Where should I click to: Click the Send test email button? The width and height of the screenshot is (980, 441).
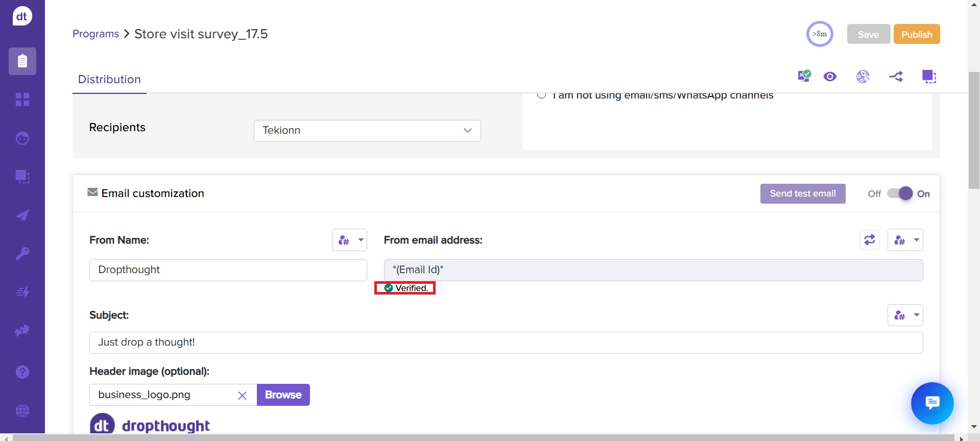pyautogui.click(x=803, y=193)
